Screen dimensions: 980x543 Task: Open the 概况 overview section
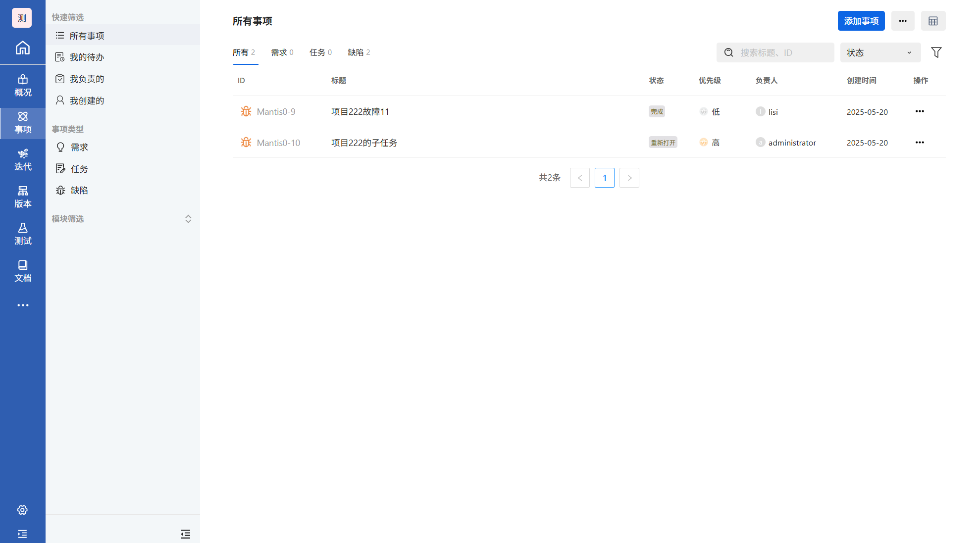point(23,86)
